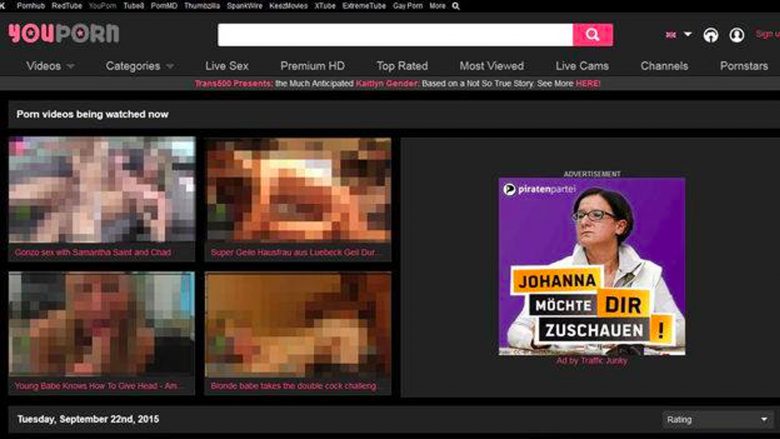Go to the Top Rated tab
Screen dimensions: 780x439
click(402, 66)
